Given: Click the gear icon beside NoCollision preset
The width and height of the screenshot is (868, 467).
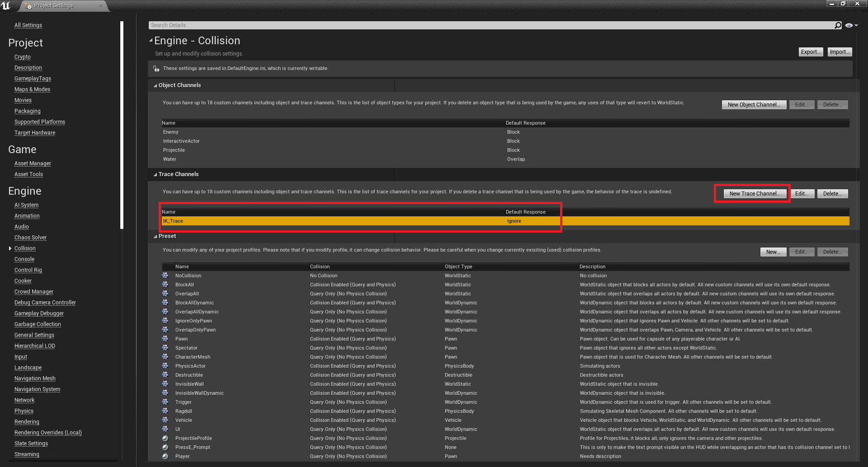Looking at the screenshot, I should [x=165, y=276].
